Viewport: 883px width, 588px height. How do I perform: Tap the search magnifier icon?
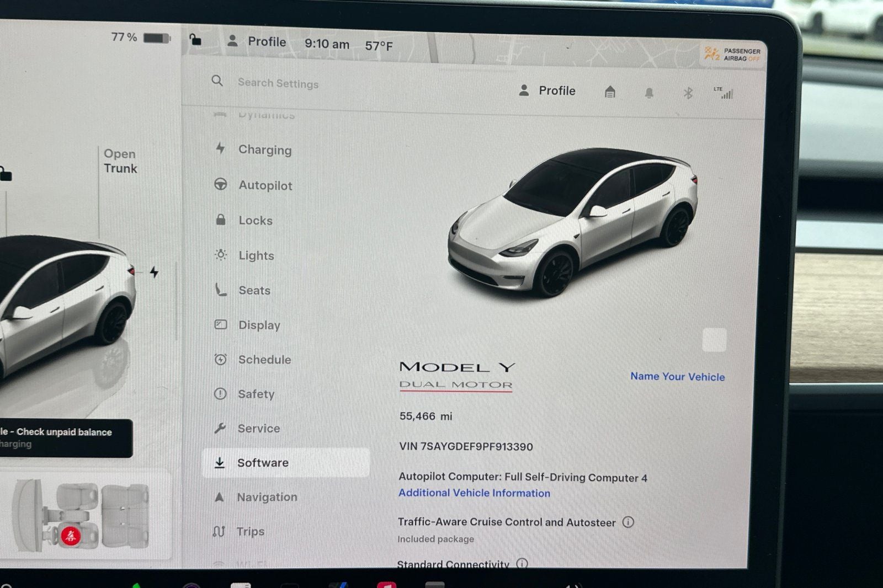click(x=217, y=81)
